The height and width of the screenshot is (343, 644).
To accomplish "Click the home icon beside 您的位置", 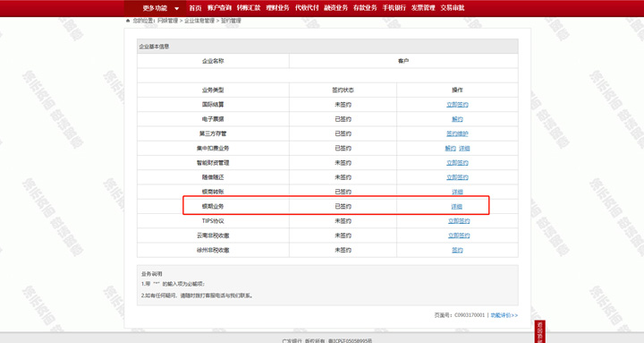I will (x=128, y=21).
